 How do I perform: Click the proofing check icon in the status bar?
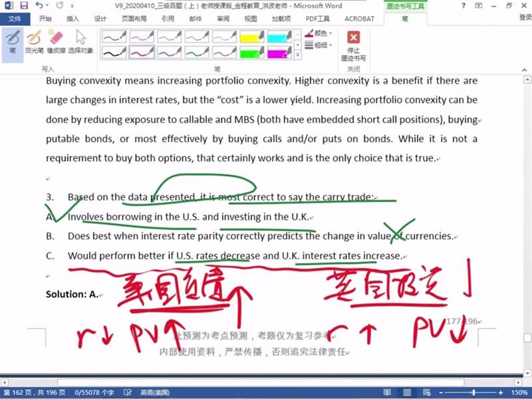127,393
